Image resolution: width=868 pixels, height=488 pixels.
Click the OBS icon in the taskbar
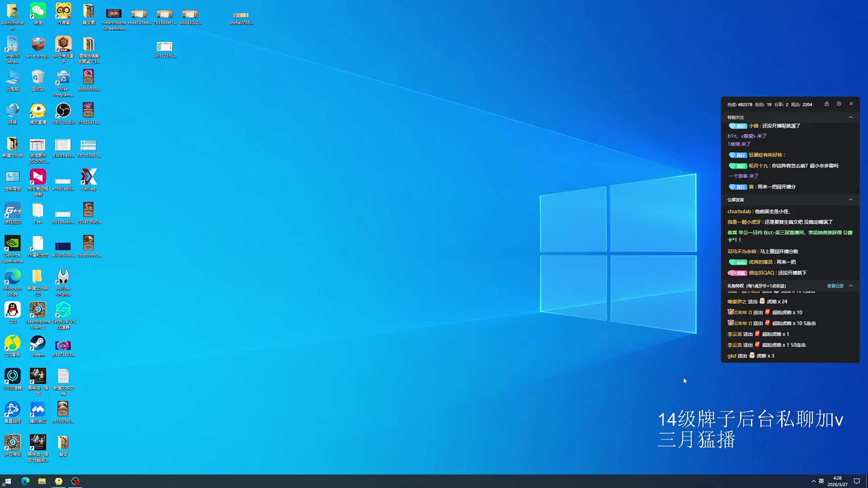pyautogui.click(x=75, y=481)
